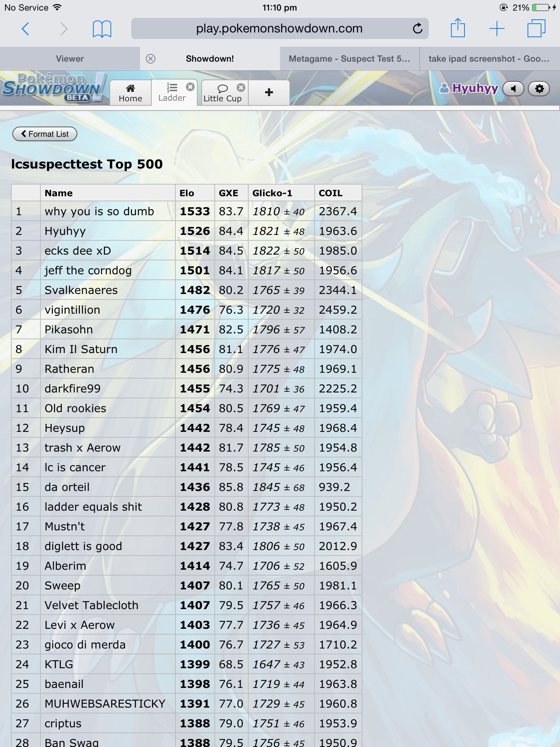Tap the play.pokemonshowdown.com address bar

coord(280,28)
